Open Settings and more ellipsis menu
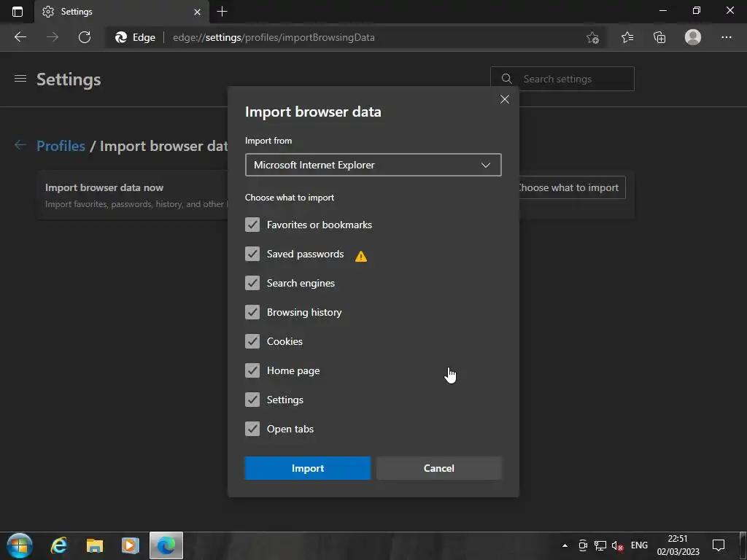The height and width of the screenshot is (560, 747). pos(726,37)
